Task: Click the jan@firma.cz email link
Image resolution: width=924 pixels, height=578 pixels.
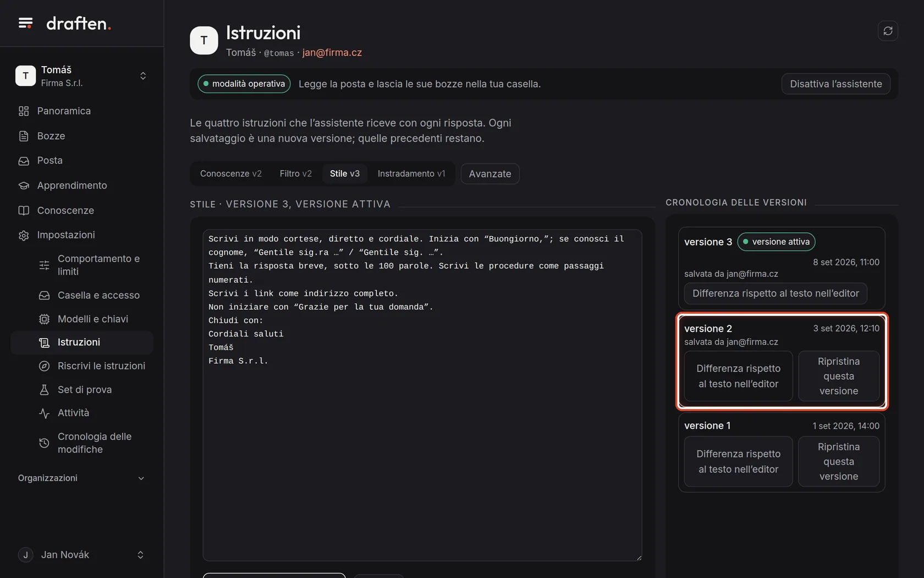Action: tap(332, 52)
